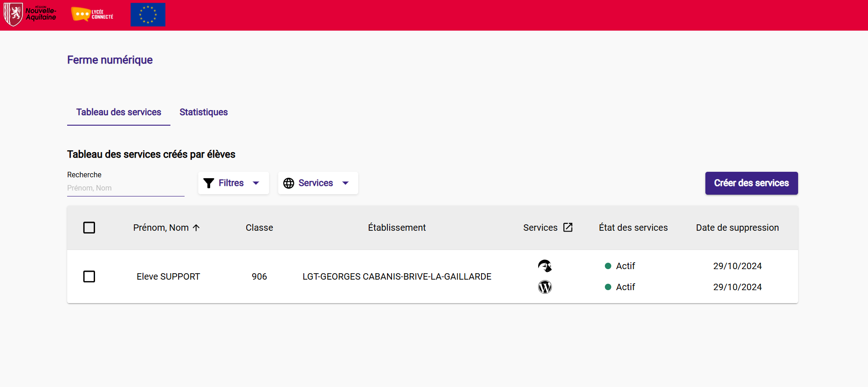
Task: Focus the Recherche Prénom, Nom field
Action: pos(126,188)
